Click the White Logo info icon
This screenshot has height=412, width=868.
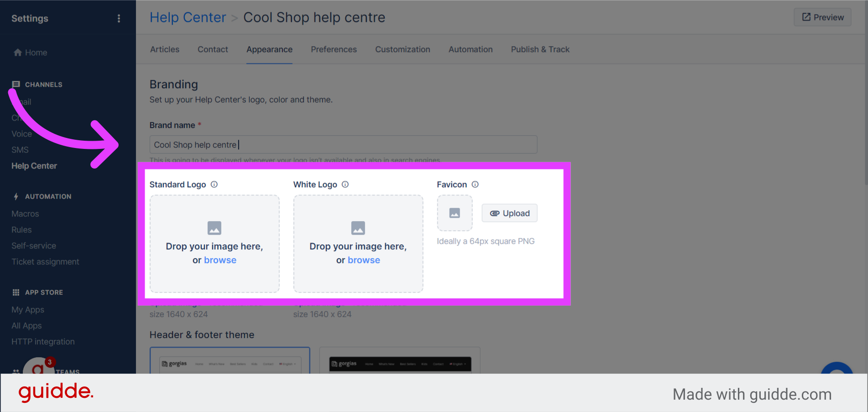(345, 185)
